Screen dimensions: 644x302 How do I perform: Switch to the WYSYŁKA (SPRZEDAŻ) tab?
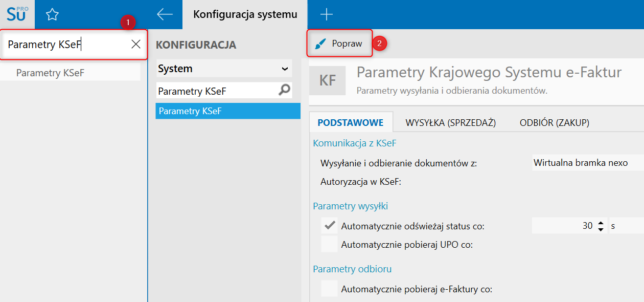tap(451, 123)
